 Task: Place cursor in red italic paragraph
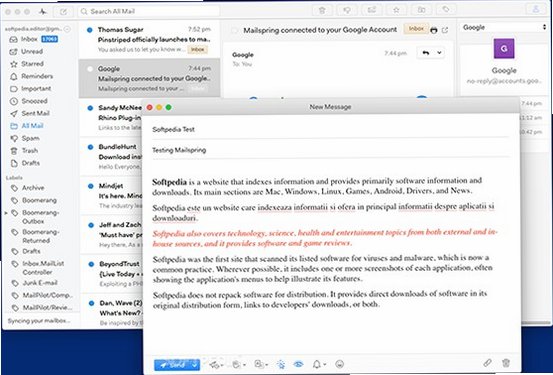coord(324,238)
